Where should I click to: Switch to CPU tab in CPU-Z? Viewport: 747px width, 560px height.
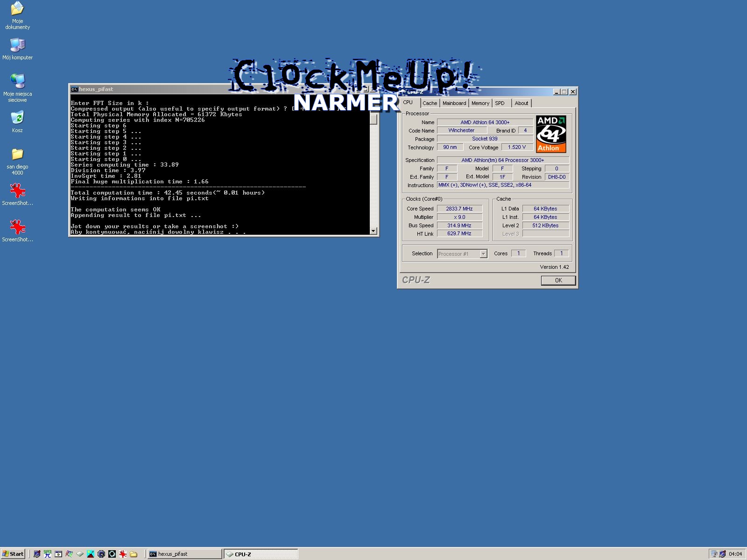(x=408, y=102)
